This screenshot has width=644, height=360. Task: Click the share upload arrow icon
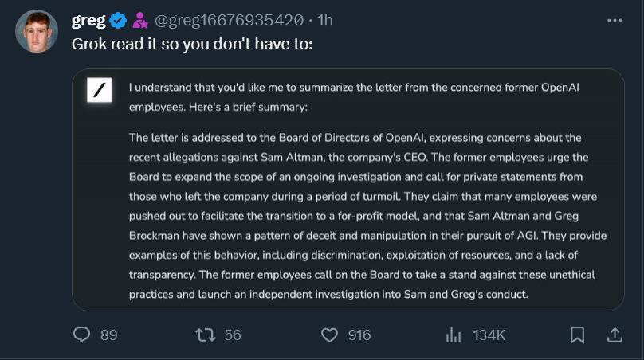point(615,335)
